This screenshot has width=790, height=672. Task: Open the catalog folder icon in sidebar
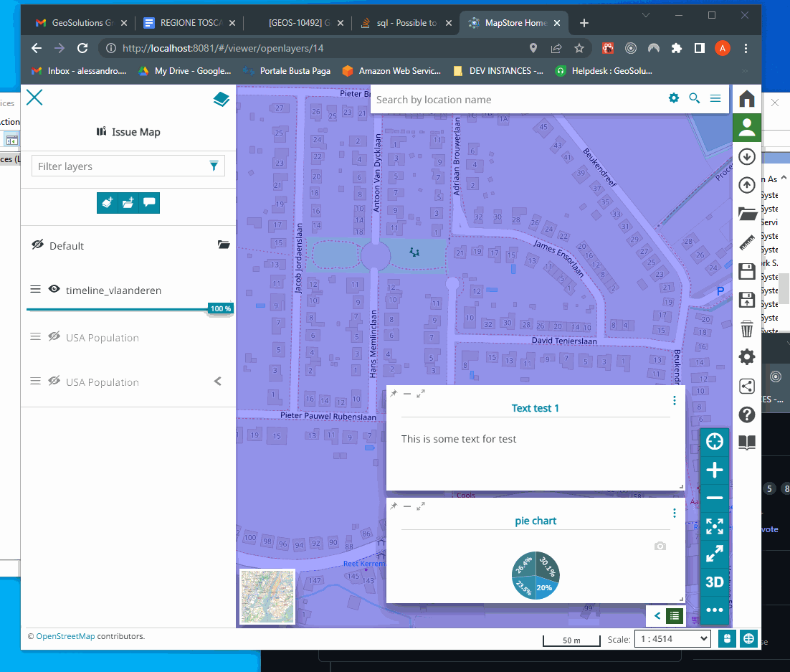(x=747, y=214)
